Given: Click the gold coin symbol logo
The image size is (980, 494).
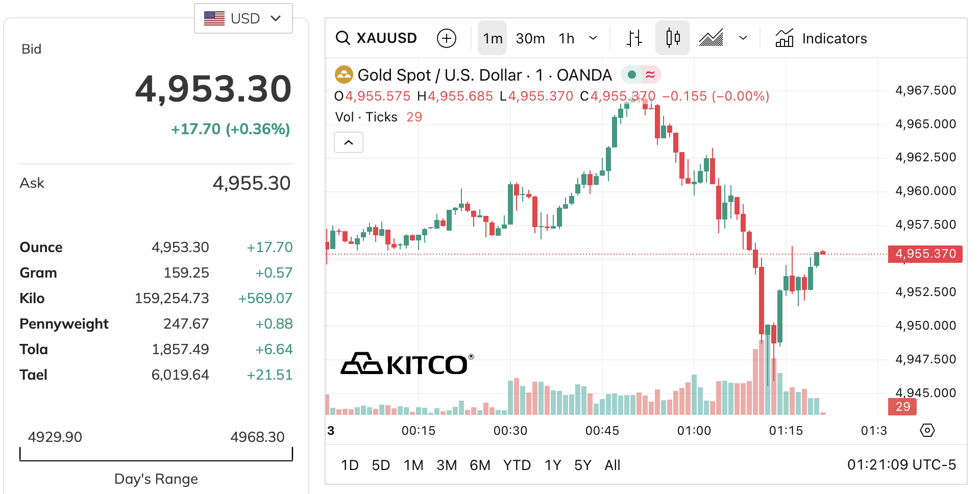Looking at the screenshot, I should [345, 75].
